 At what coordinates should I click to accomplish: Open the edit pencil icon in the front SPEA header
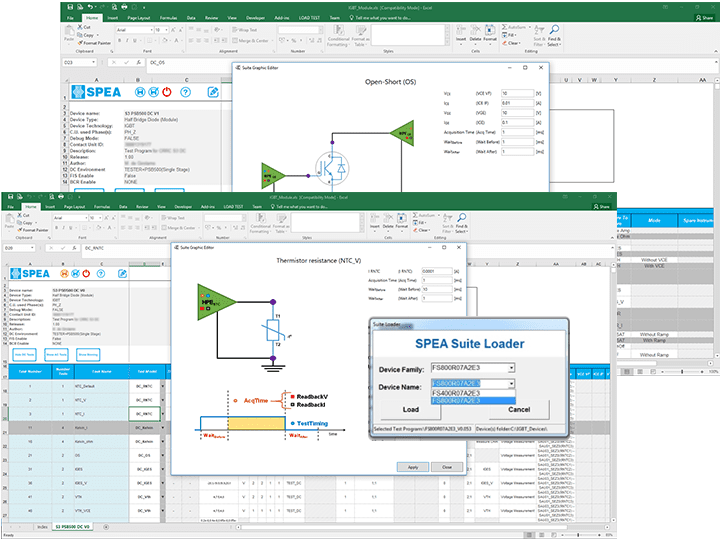click(122, 274)
